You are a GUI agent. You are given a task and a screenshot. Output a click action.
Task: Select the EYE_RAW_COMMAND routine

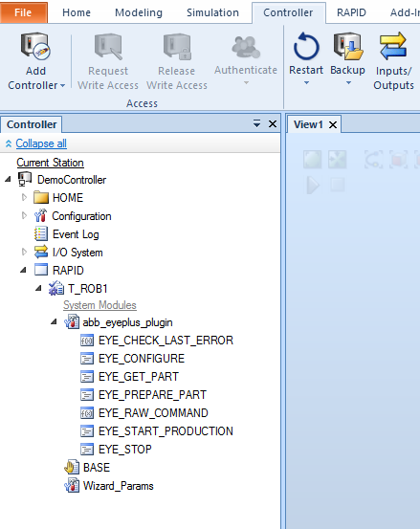(x=153, y=413)
